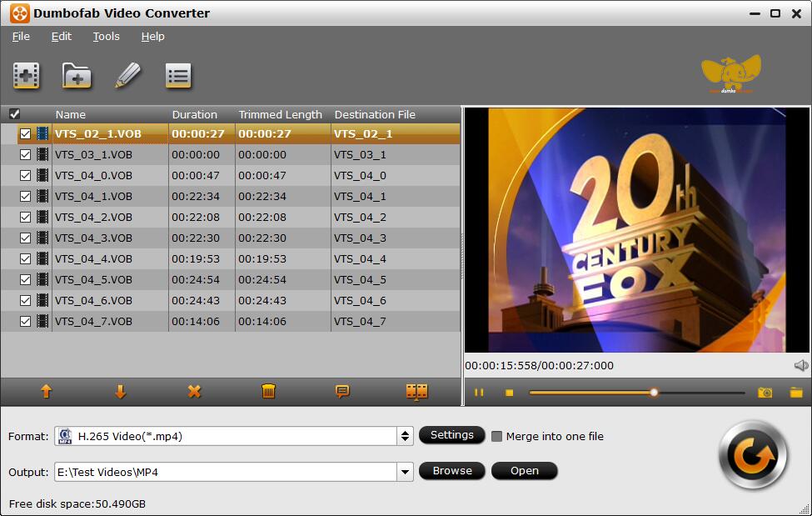Viewport: 812px width, 516px height.
Task: Select the VTS_04_1.VOB file name
Action: click(x=93, y=197)
